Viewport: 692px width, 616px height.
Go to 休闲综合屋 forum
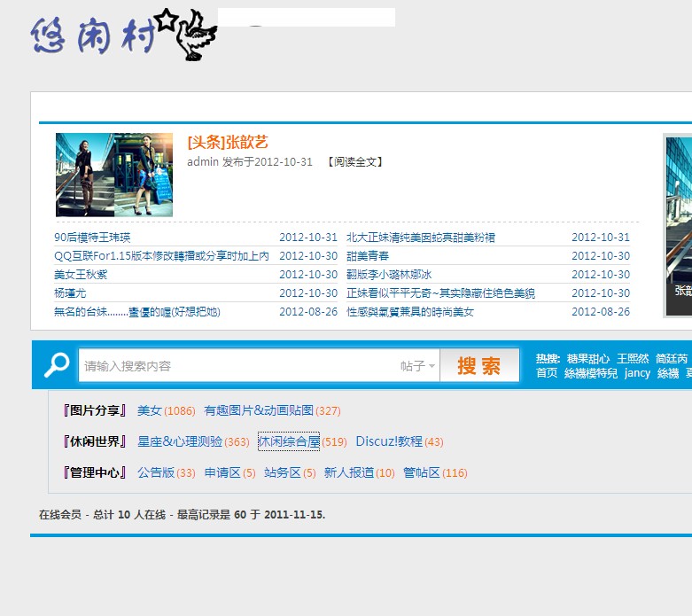[x=289, y=441]
